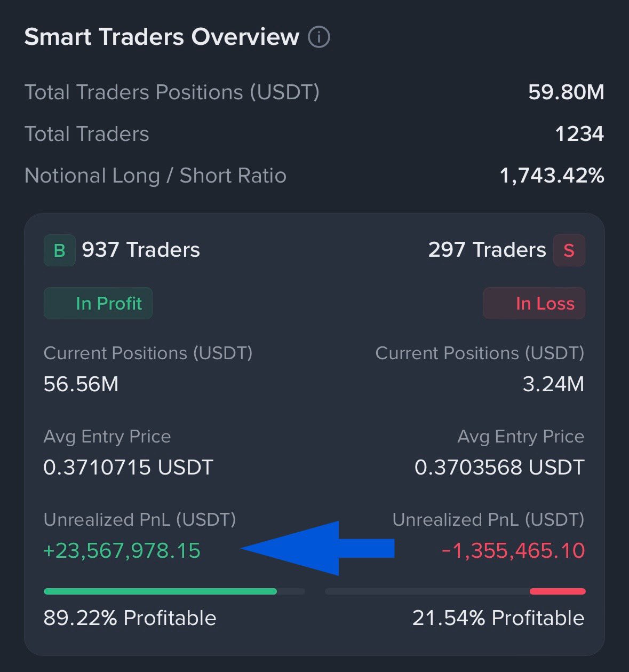The width and height of the screenshot is (629, 672).
Task: Click the 937 Traders text
Action: point(141,250)
